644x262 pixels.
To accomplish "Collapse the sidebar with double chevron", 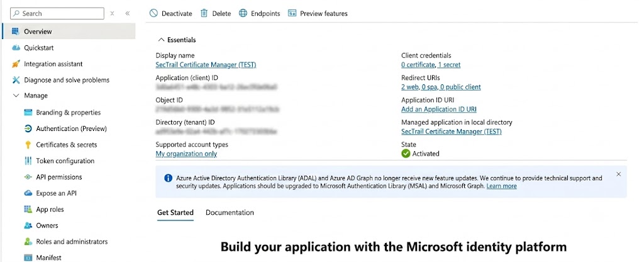I will 127,13.
